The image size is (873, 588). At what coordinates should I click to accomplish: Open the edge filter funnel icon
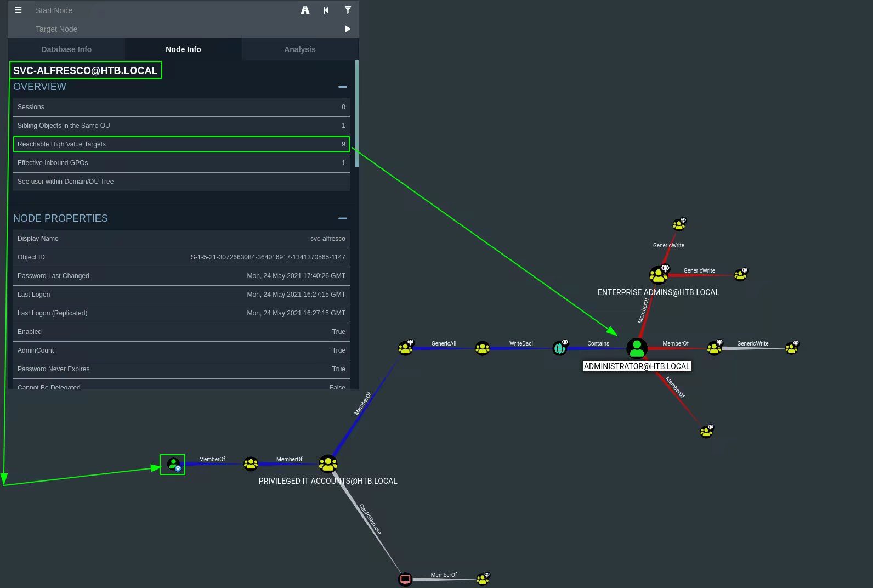click(348, 10)
